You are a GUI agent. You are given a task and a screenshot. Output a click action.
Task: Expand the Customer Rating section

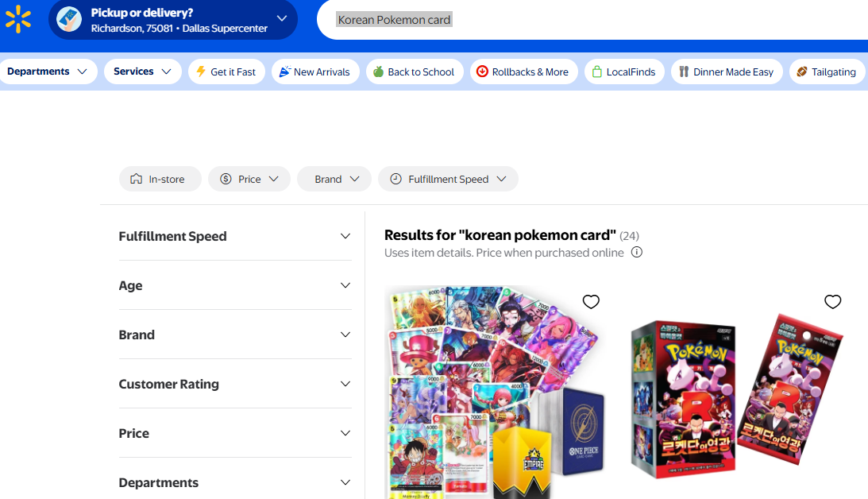[235, 385]
